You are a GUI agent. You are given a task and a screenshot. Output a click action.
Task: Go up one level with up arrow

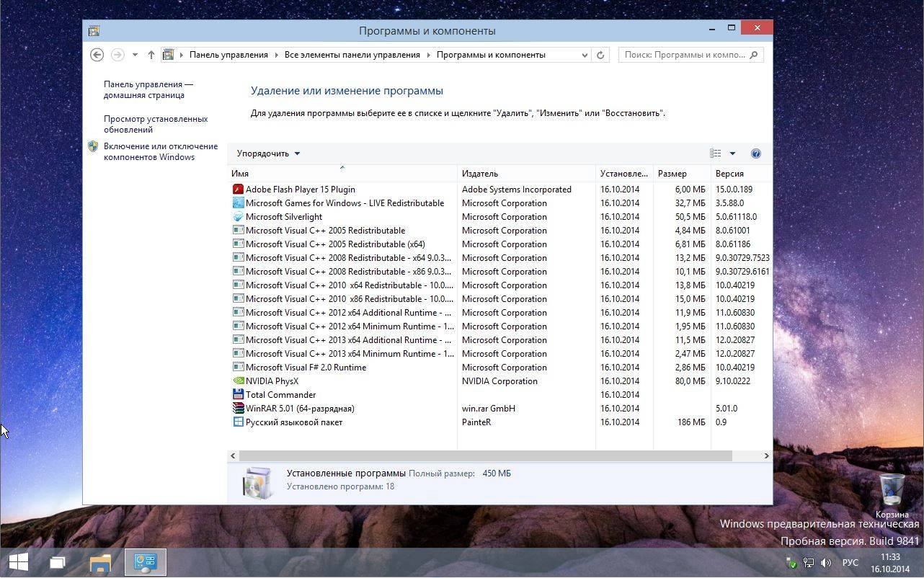tap(151, 55)
